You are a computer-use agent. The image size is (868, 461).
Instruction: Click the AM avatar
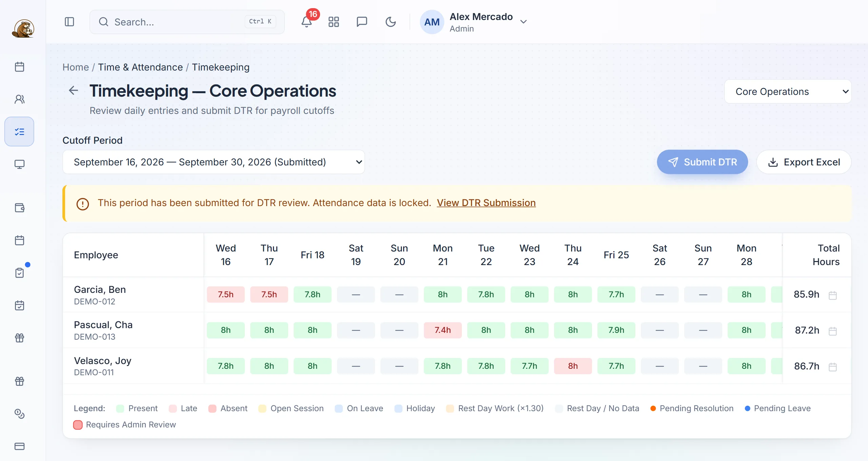432,22
